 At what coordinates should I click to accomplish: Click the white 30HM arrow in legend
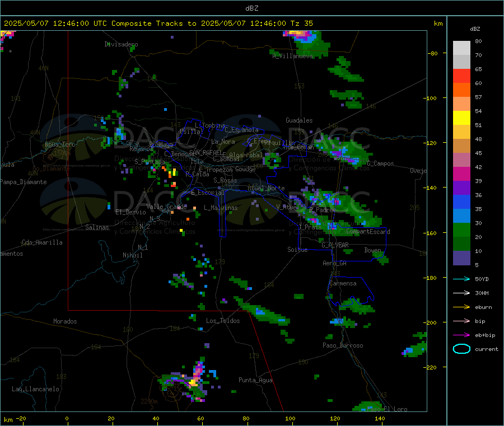(461, 293)
